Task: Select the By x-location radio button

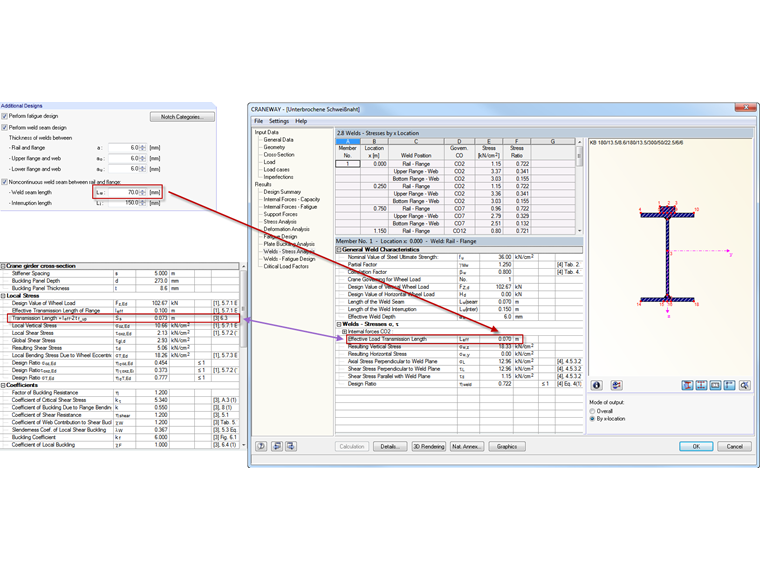Action: tap(592, 419)
